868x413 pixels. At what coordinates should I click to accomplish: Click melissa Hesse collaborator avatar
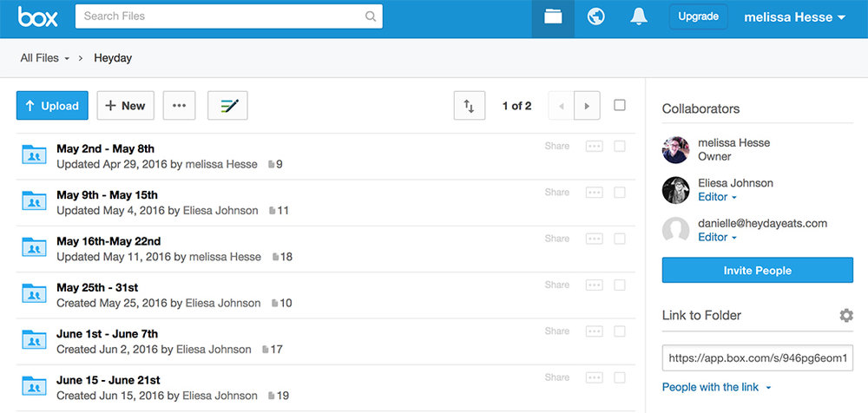pyautogui.click(x=676, y=150)
